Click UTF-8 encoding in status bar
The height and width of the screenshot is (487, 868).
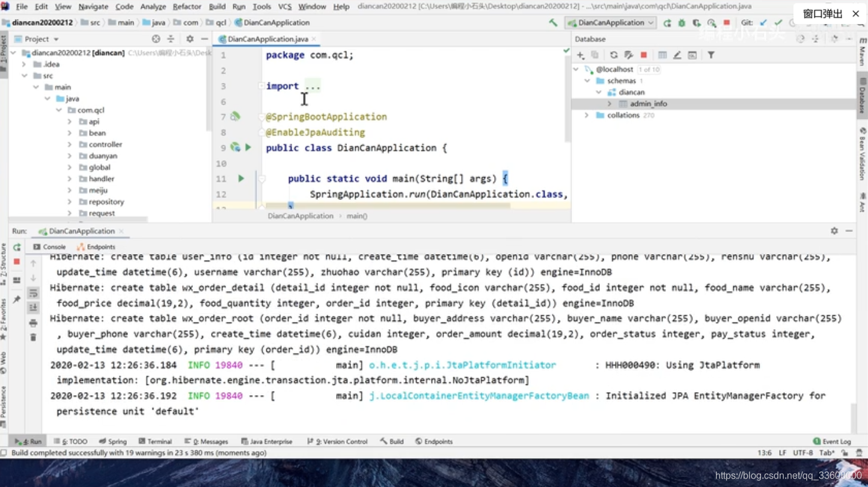[802, 453]
